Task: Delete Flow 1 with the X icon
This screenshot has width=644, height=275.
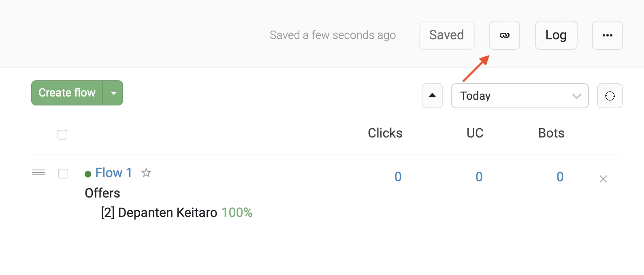Action: pos(603,179)
